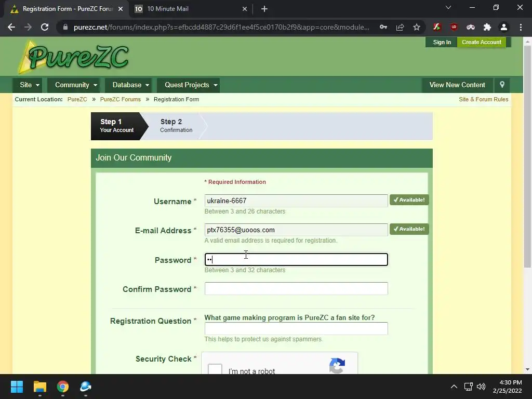Open the Chrome profile avatar

(x=504, y=27)
